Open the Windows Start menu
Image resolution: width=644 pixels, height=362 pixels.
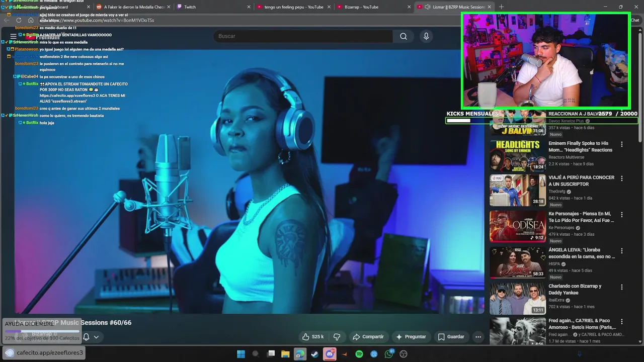point(241,354)
